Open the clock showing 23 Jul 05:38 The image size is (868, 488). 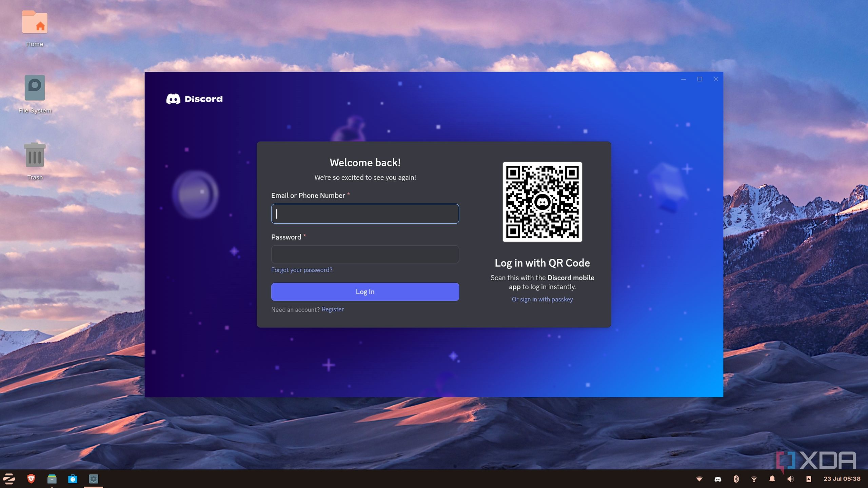click(842, 479)
